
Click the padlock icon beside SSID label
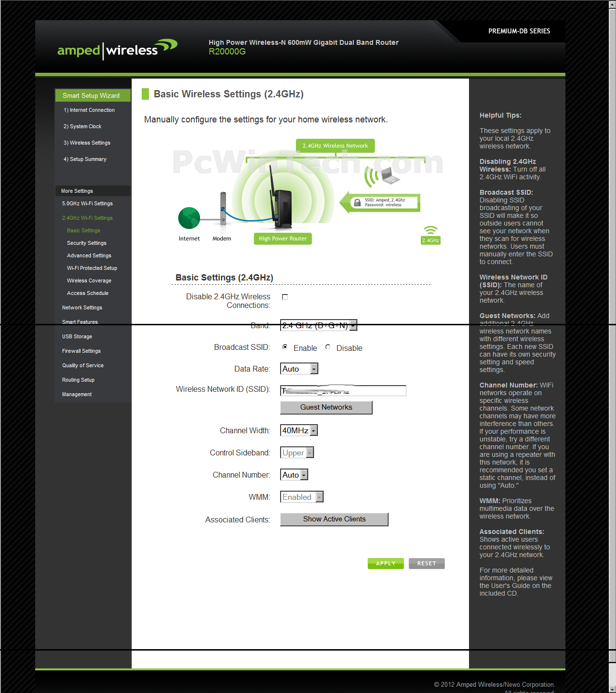(x=357, y=202)
